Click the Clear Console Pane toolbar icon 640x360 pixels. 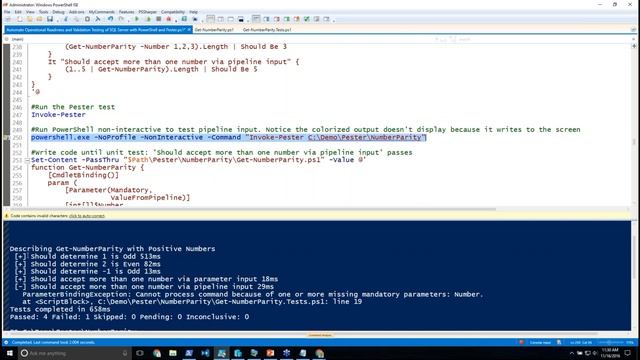coord(98,19)
